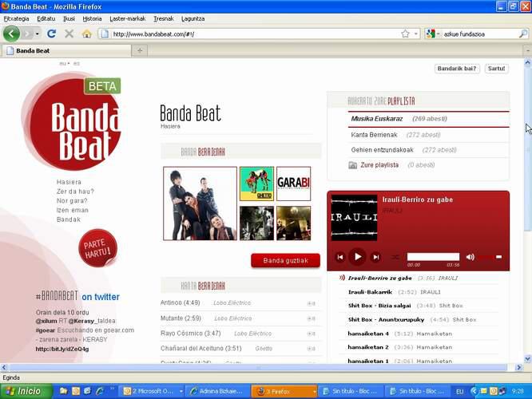Switch to the Admina Bizkaie taskbar window
The height and width of the screenshot is (399, 532).
click(x=217, y=391)
